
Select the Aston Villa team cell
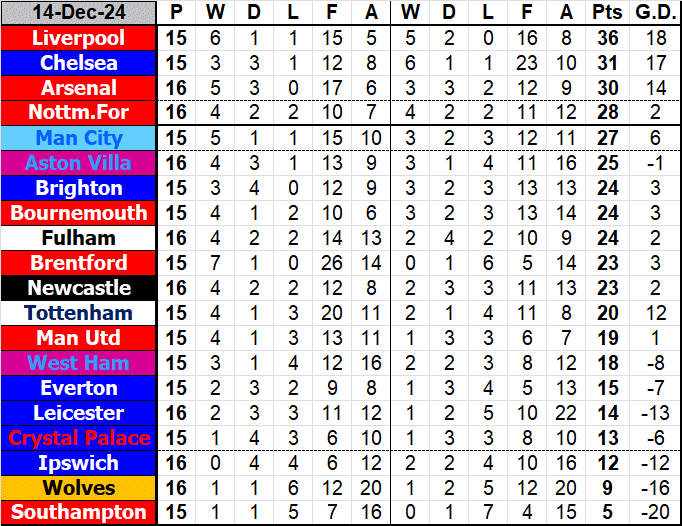pyautogui.click(x=79, y=163)
